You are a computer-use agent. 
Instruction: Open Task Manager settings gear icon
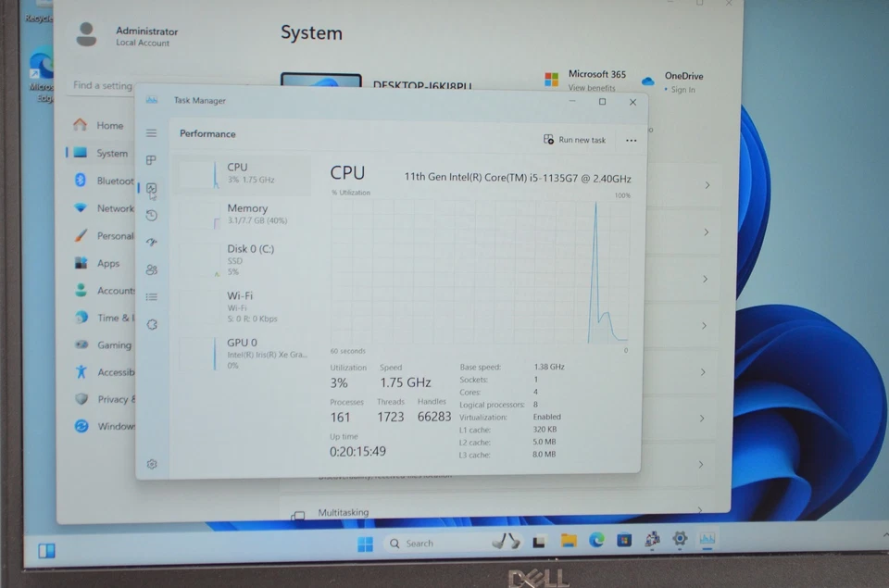coord(151,465)
